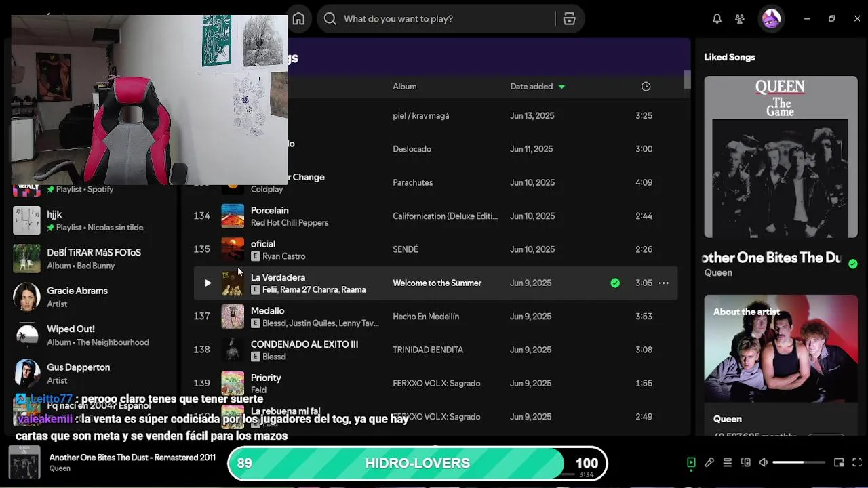This screenshot has width=868, height=488.
Task: Open Ryan Castro artist link
Action: (x=283, y=256)
